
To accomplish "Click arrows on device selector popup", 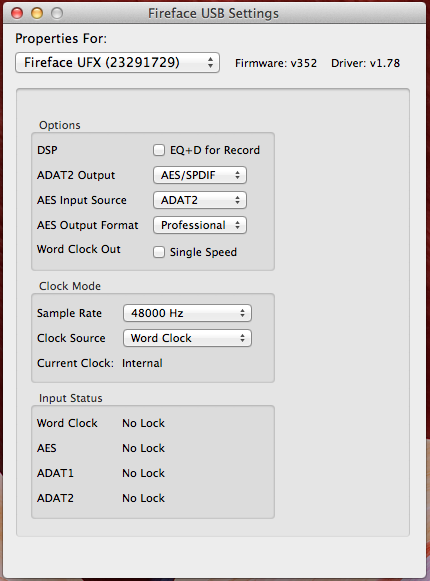I will click(x=210, y=63).
